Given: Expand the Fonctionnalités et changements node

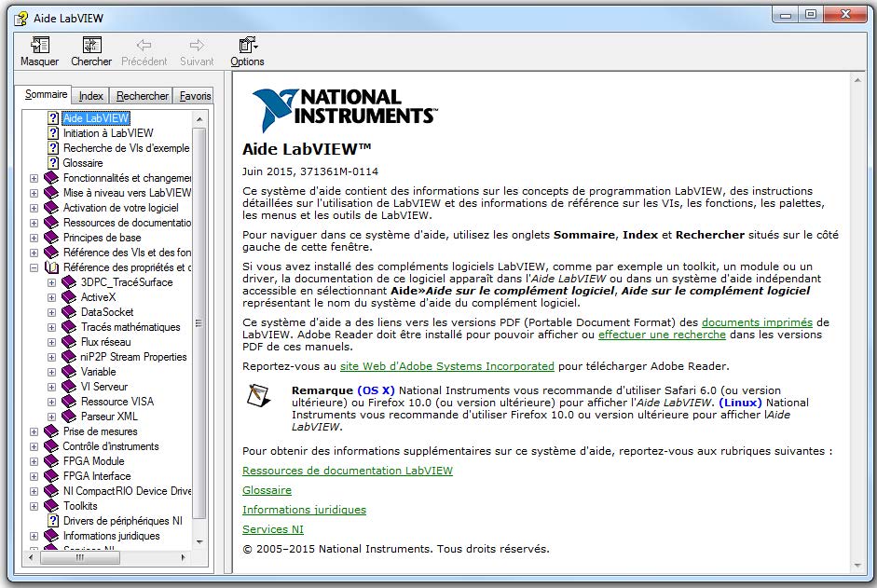Looking at the screenshot, I should tap(34, 179).
